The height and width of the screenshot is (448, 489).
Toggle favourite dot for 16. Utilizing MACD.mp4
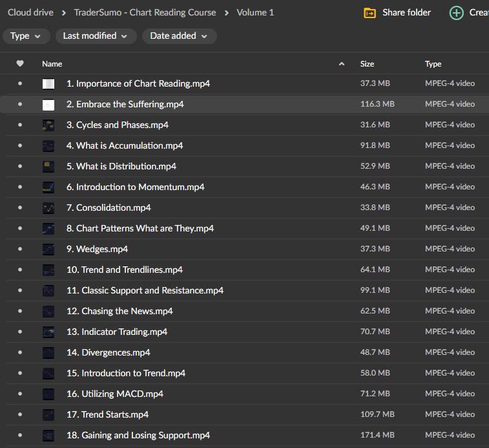point(20,394)
